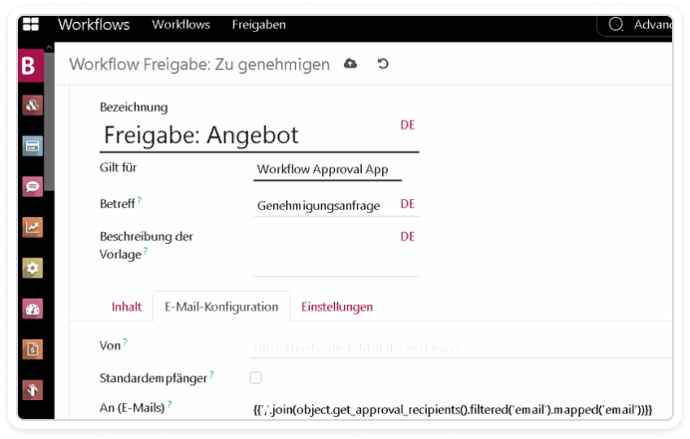Open the apps grid menu icon

[x=33, y=24]
